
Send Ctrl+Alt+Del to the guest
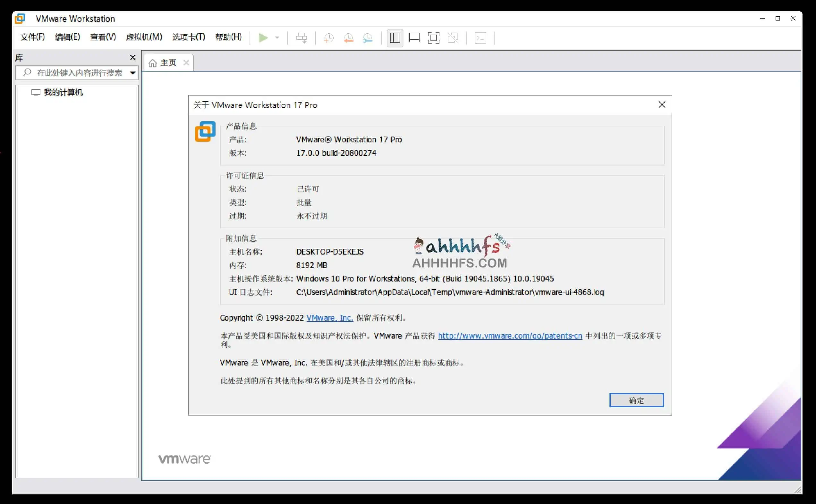[301, 38]
